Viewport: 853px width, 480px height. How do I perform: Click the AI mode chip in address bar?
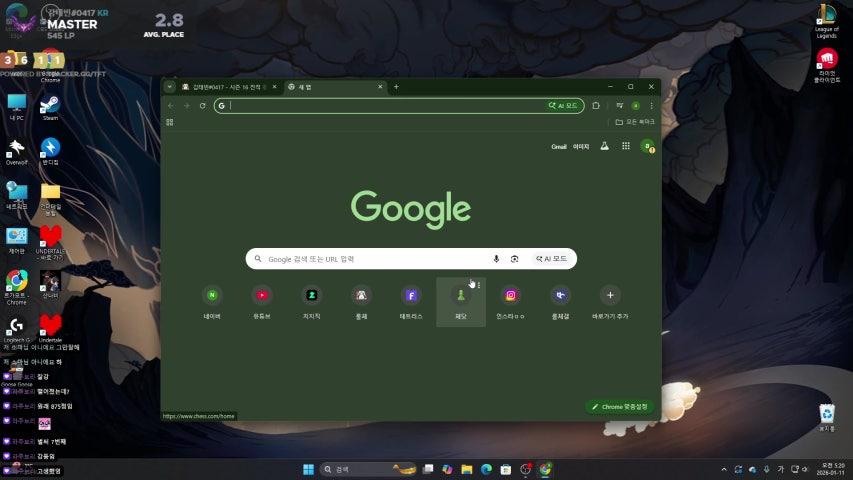pos(563,106)
